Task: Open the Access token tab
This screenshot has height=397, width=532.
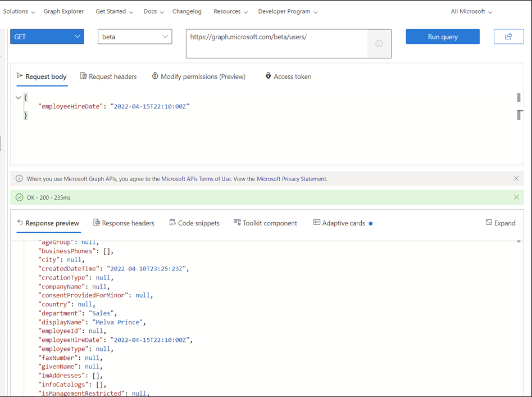Action: 288,76
